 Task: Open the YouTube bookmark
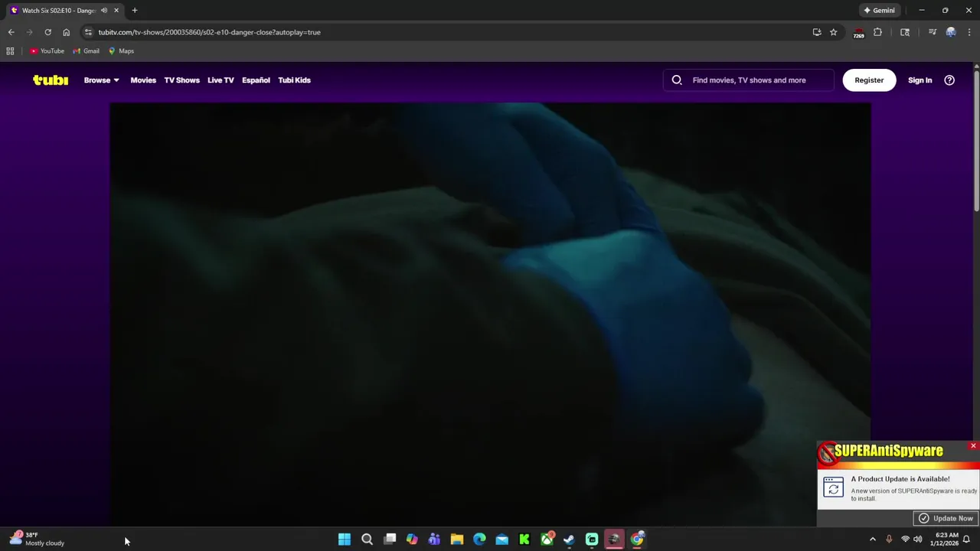point(47,51)
